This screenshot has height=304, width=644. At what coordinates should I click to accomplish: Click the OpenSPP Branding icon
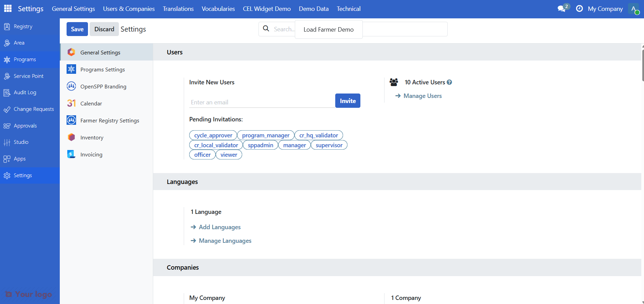(x=71, y=86)
